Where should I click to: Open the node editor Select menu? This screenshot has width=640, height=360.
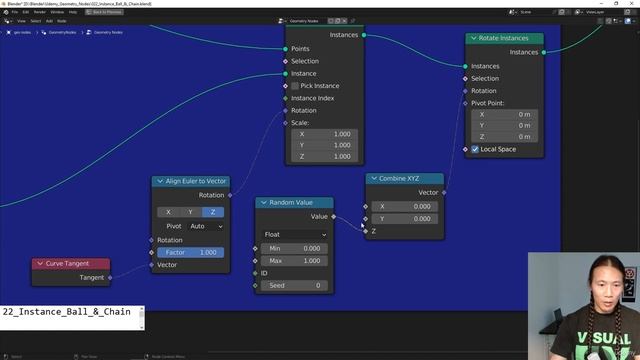[x=36, y=21]
